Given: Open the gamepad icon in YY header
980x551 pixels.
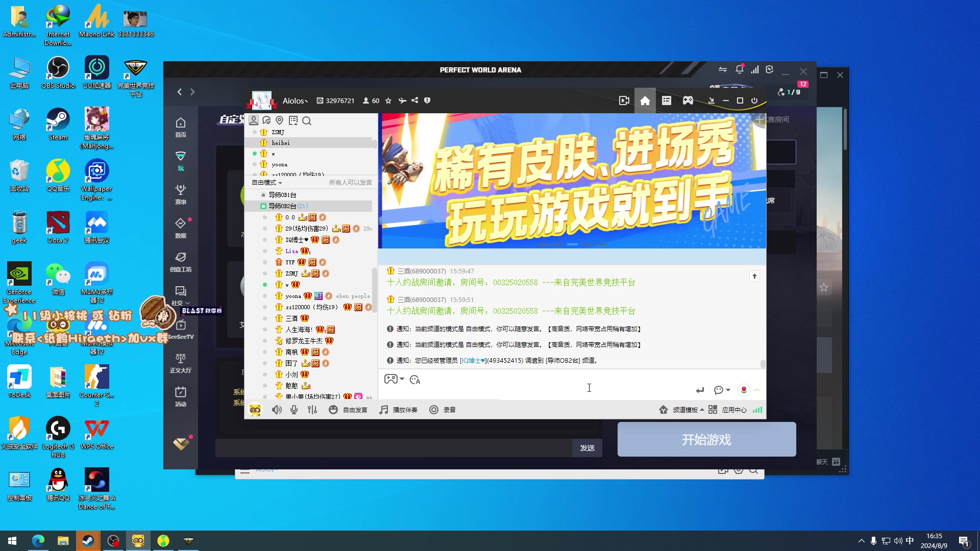Looking at the screenshot, I should 688,101.
